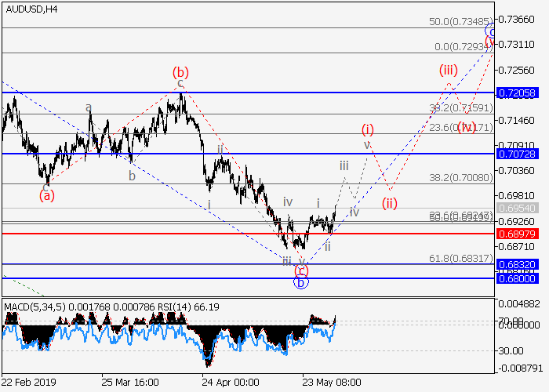This screenshot has height=392, width=549.
Task: Select the red (iii) projected wave label
Action: [448, 70]
